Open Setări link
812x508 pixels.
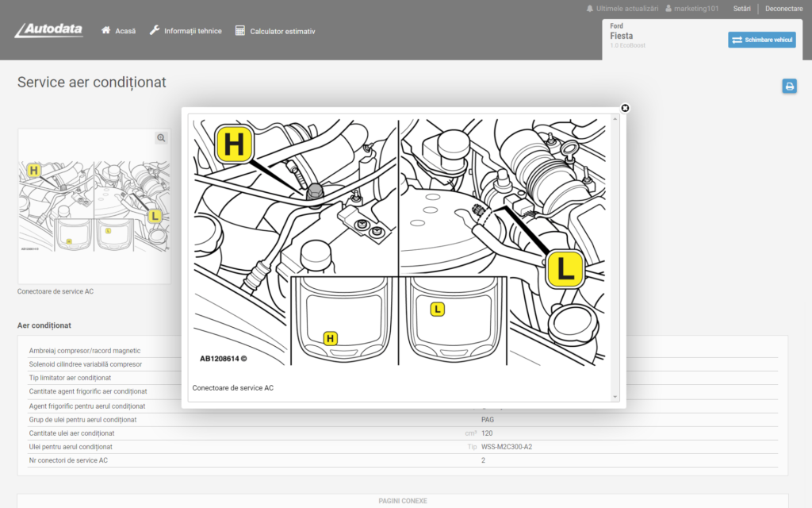tap(742, 9)
